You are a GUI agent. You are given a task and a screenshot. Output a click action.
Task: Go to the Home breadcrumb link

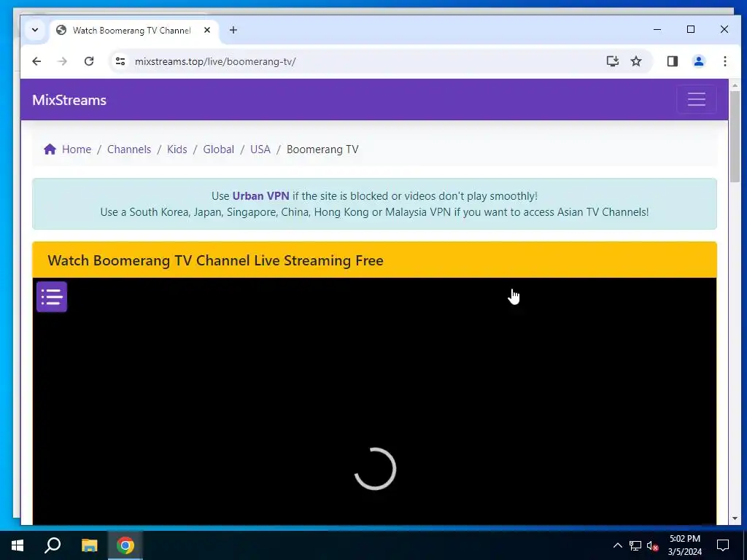coord(76,149)
